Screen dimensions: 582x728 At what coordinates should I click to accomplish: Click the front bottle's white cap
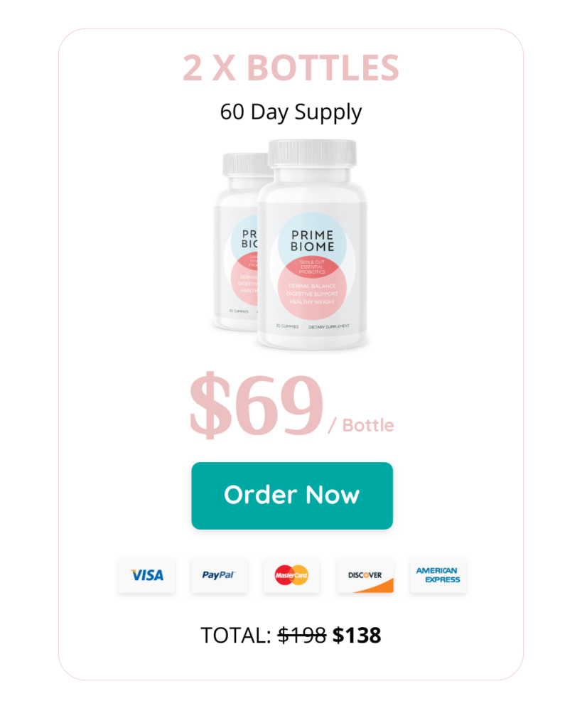click(x=313, y=154)
